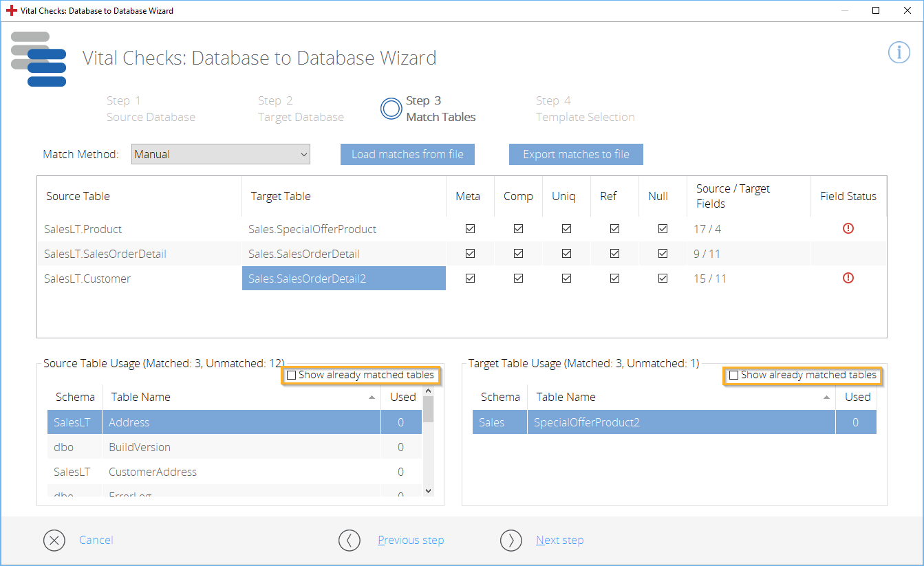
Task: Click Field Status warning icon for SalesLT.Customer
Action: coord(848,278)
